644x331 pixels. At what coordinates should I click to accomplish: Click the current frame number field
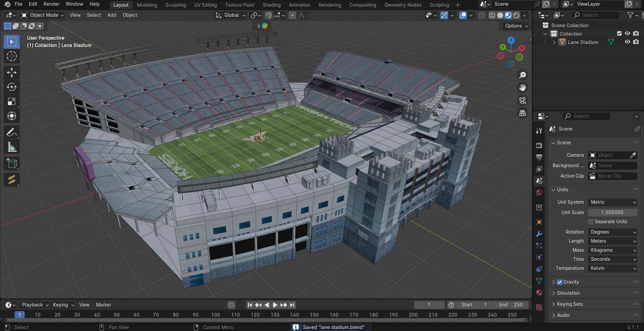click(429, 305)
